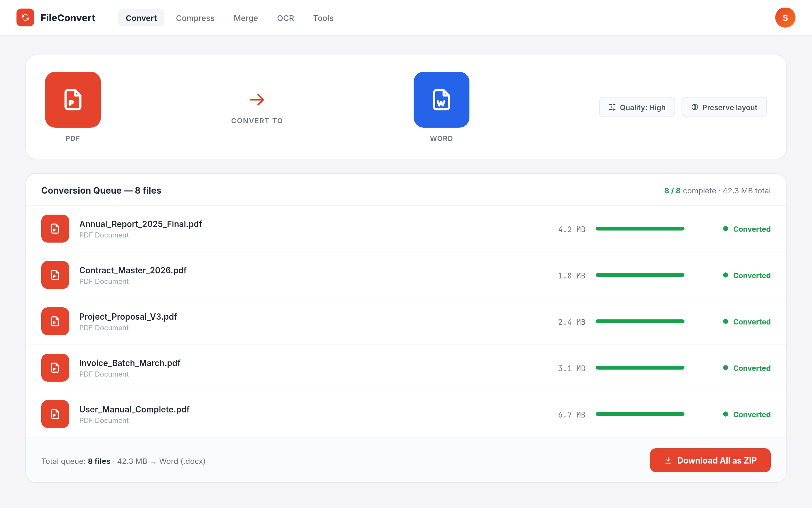The height and width of the screenshot is (508, 812).
Task: Click the progress bar for Annual_Report_2025_Final.pdf
Action: tap(640, 229)
